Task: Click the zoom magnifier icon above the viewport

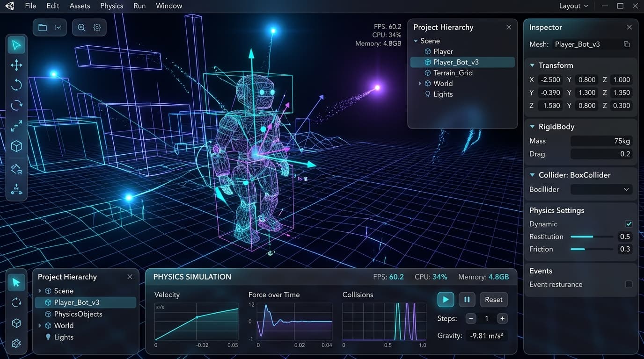Action: point(81,28)
